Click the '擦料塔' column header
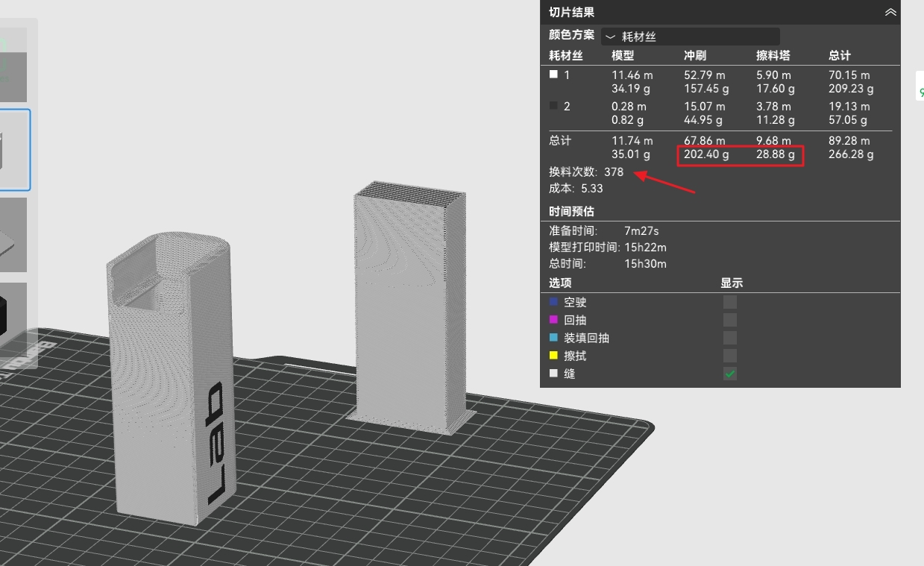924x566 pixels. click(773, 55)
